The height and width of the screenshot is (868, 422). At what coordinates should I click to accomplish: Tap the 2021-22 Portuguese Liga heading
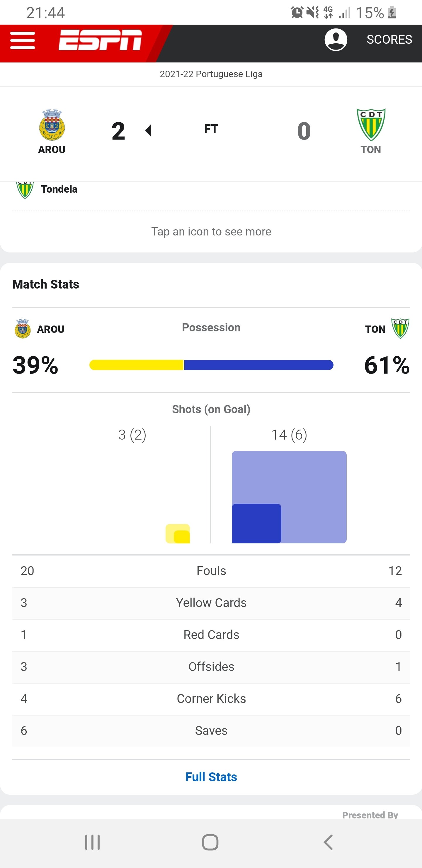coord(211,74)
